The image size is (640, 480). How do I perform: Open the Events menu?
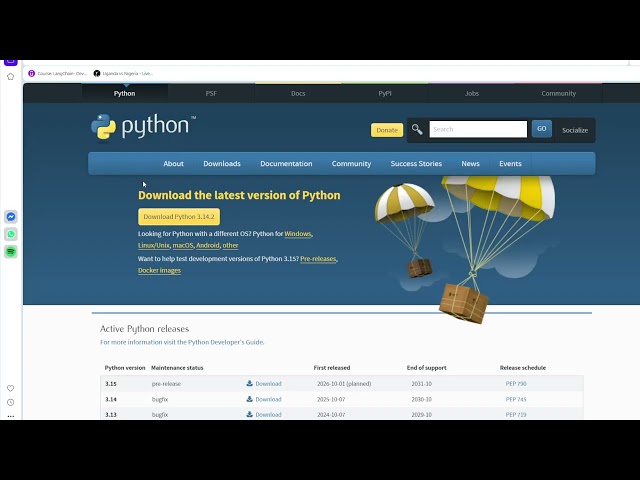click(x=511, y=164)
